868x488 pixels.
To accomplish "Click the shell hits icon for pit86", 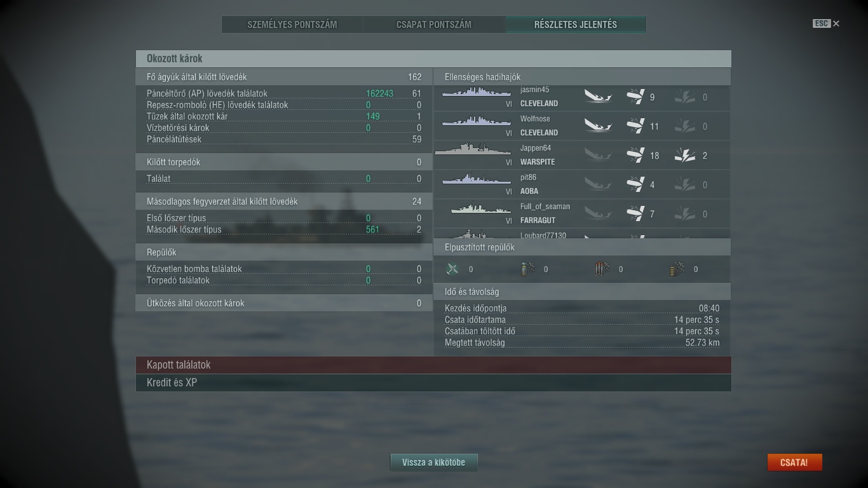I will point(635,184).
